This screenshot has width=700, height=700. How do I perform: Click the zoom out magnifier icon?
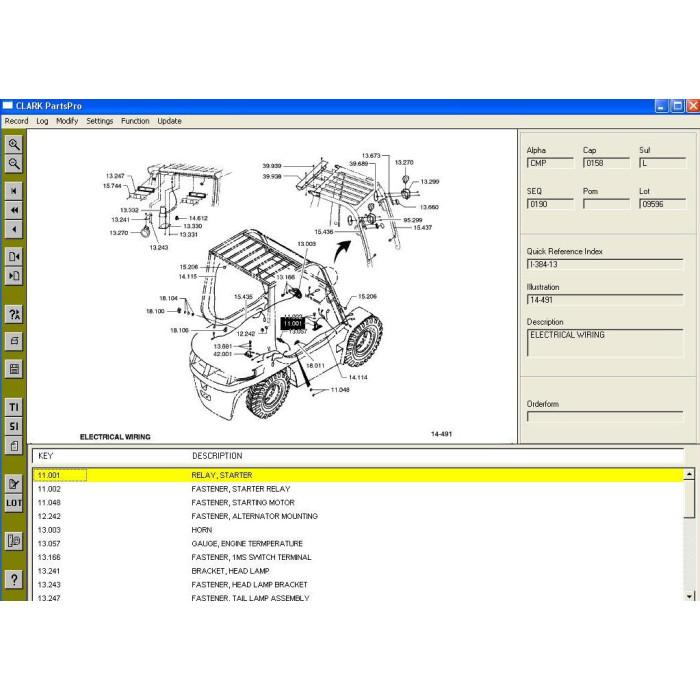click(x=14, y=164)
